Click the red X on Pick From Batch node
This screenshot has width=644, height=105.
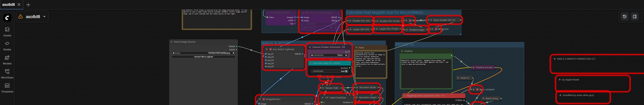[x=307, y=13]
